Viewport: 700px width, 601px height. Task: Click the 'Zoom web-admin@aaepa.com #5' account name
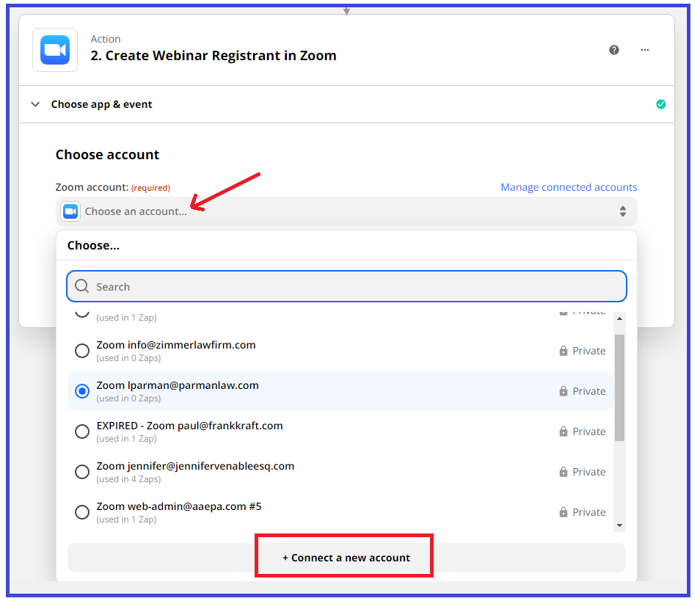[x=179, y=506]
